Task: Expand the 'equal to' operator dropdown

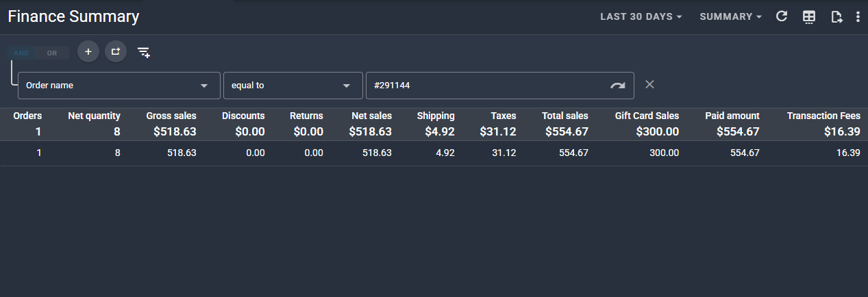Action: pos(293,86)
